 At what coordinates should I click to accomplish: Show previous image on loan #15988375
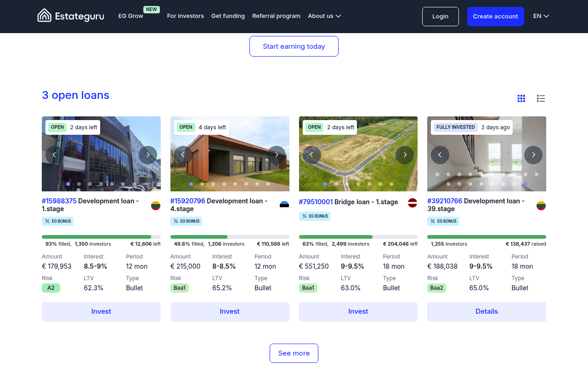55,155
